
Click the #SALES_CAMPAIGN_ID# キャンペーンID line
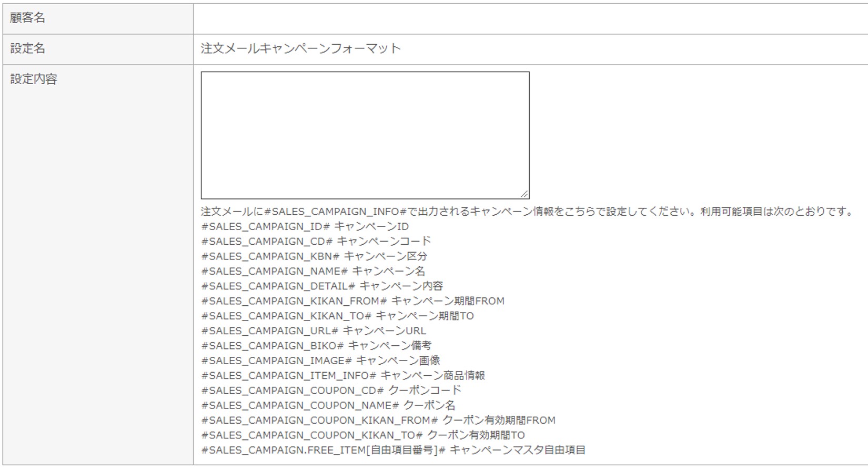click(x=305, y=226)
